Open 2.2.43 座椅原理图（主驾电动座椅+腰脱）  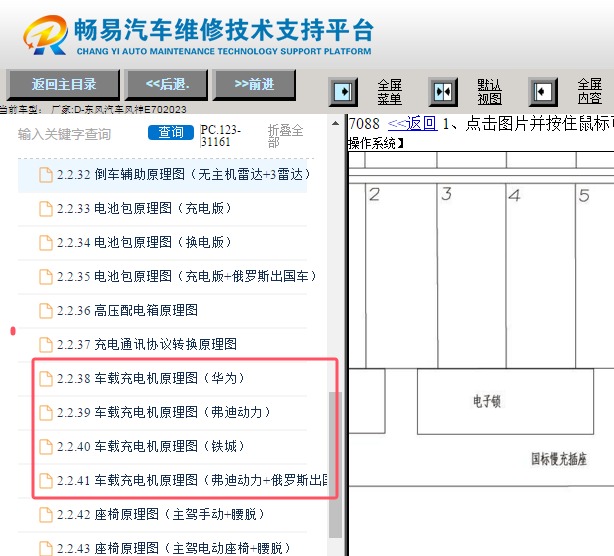(173, 548)
